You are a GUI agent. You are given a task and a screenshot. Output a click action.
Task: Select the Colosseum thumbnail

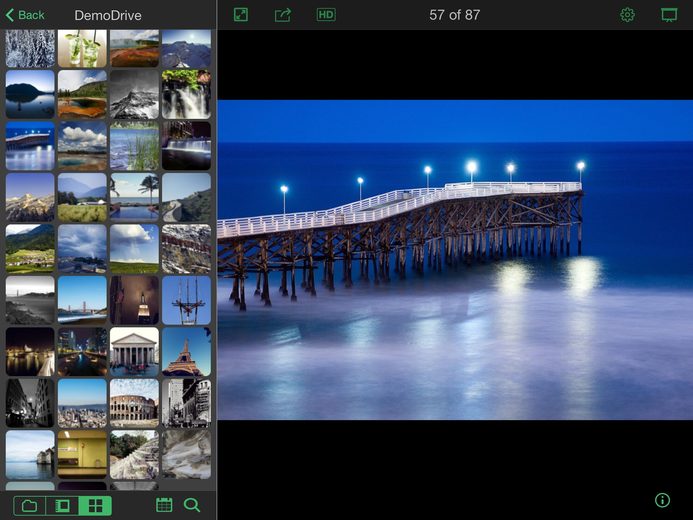[134, 403]
